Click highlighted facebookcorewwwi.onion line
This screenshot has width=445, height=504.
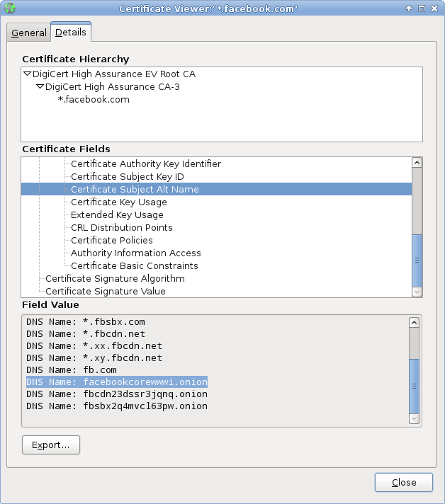pos(117,382)
